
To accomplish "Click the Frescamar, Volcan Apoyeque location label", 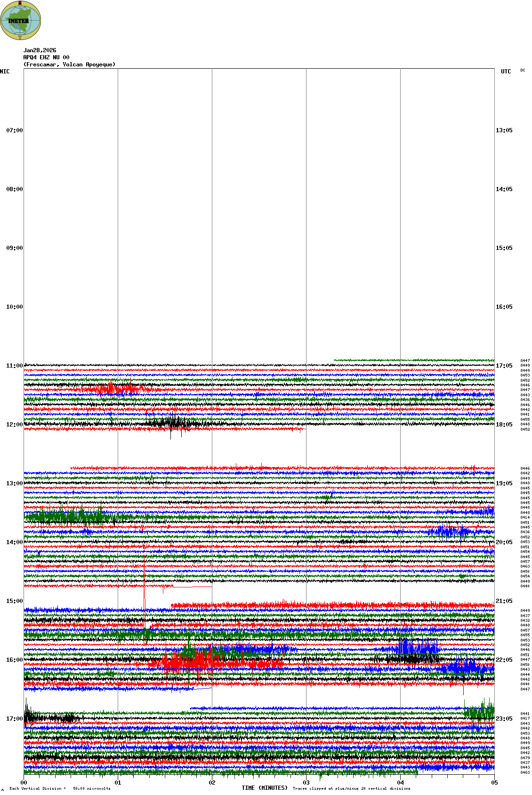I will (x=69, y=64).
